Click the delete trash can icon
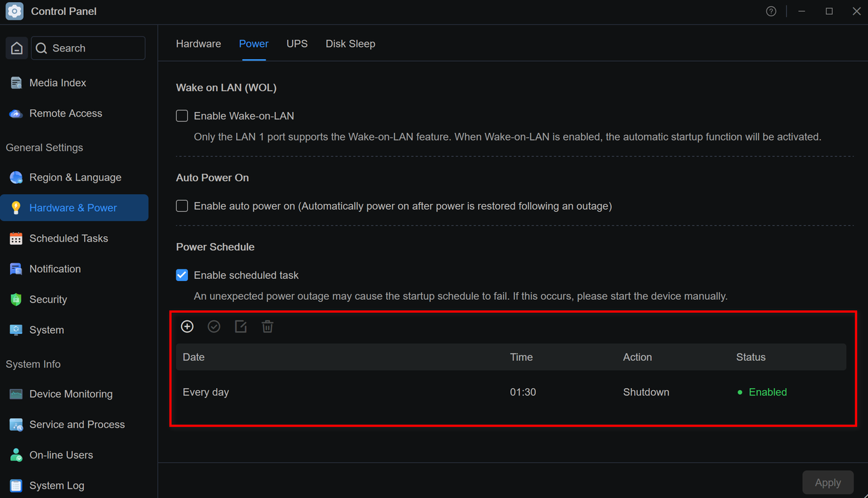 pos(268,327)
